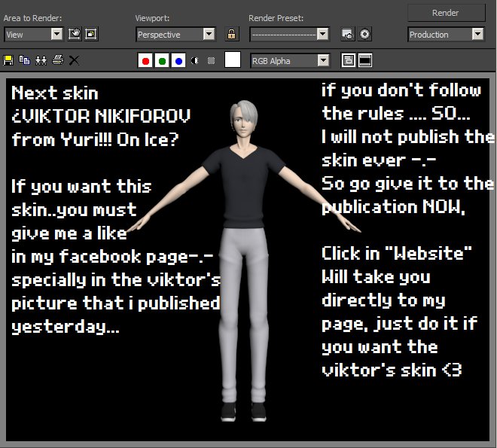Toggle the UI display button
Screen dimensions: 497x448
tap(364, 60)
